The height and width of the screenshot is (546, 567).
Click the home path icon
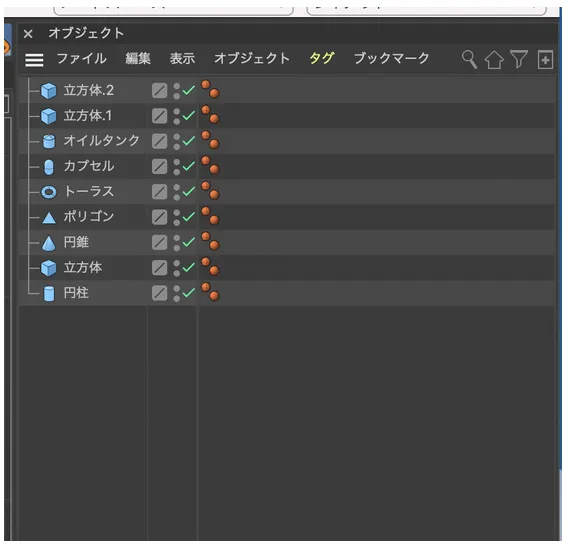[x=494, y=59]
